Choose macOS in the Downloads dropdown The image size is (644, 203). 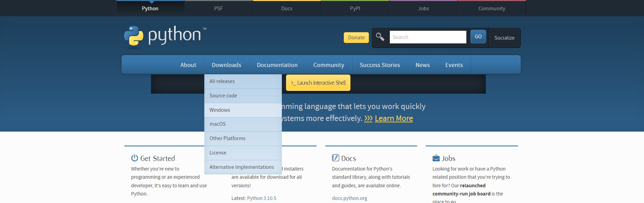pos(218,124)
